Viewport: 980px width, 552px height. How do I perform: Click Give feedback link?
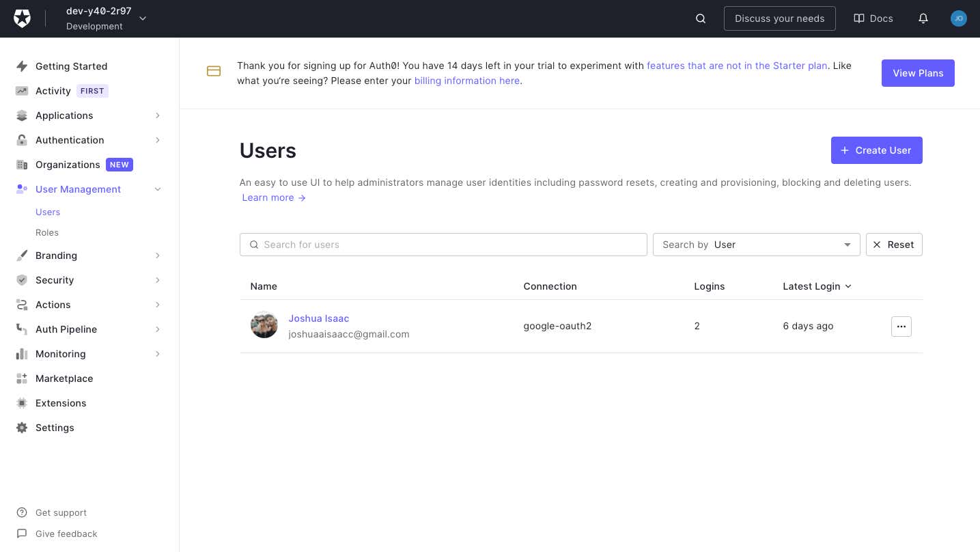[x=66, y=534]
